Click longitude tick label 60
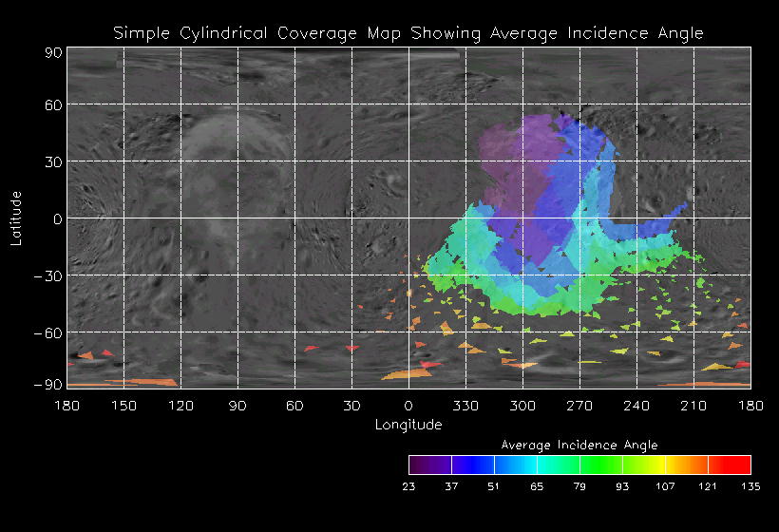The image size is (779, 532). pyautogui.click(x=294, y=406)
